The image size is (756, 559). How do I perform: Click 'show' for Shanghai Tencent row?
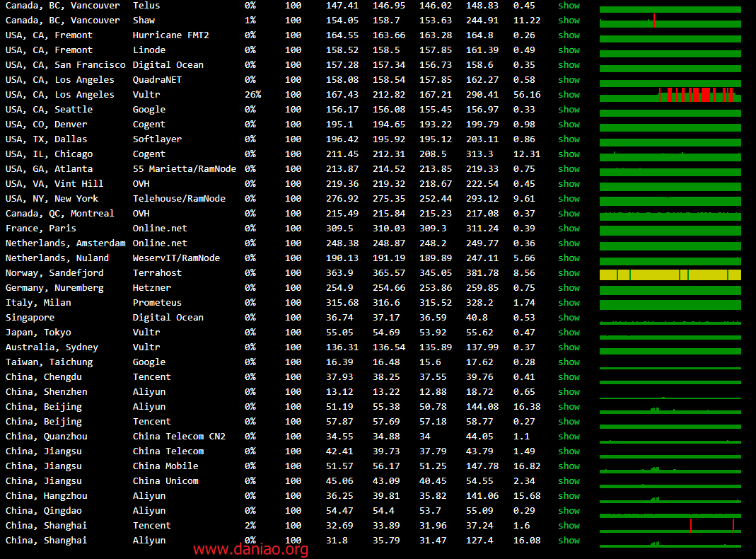click(x=569, y=526)
